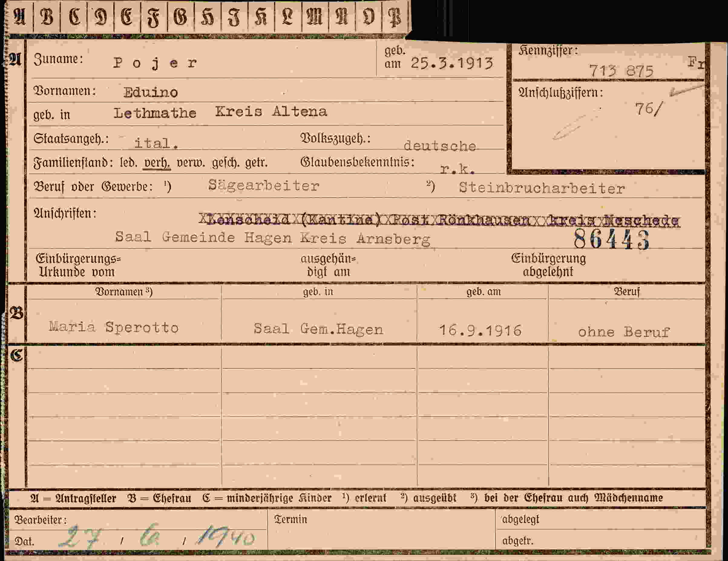Screen dimensions: 728x561
Task: Click the "Anschlußziffern:" label
Action: point(561,92)
